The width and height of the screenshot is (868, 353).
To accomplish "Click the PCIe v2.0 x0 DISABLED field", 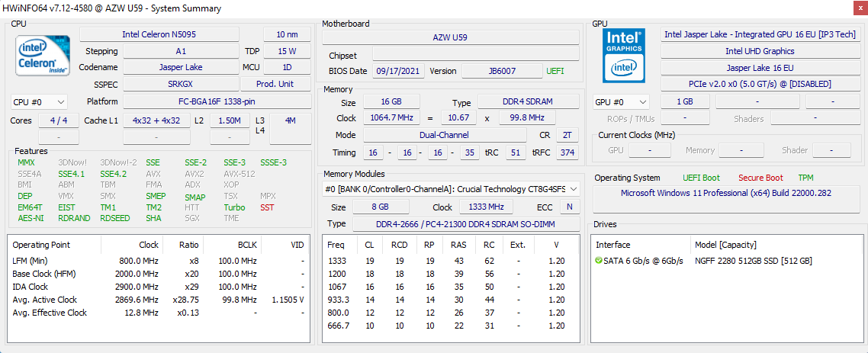I will tap(760, 84).
